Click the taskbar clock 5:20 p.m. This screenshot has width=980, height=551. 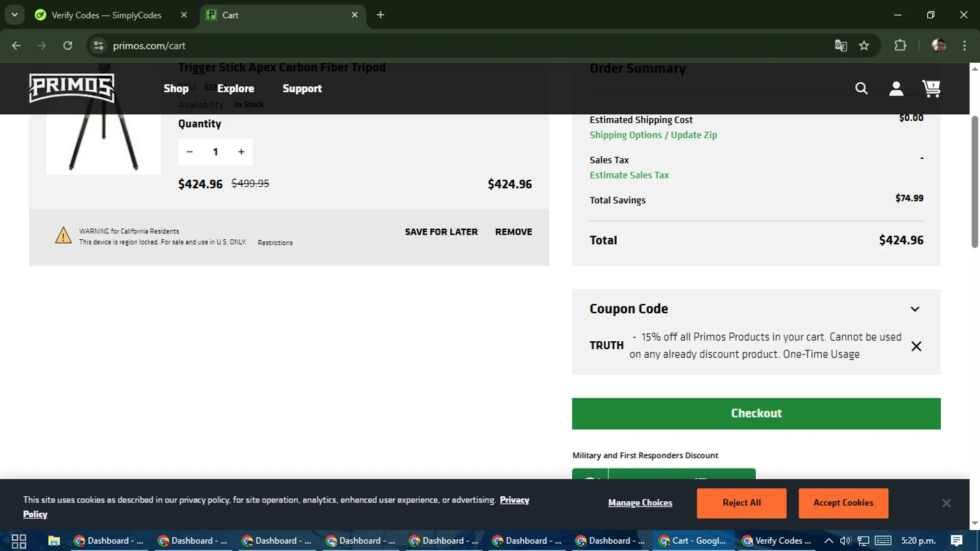pos(919,541)
